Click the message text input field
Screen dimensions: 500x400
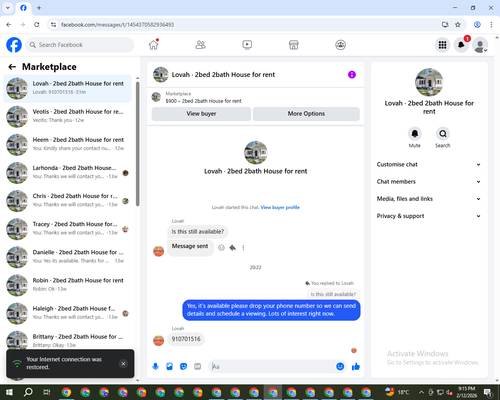[x=272, y=367]
